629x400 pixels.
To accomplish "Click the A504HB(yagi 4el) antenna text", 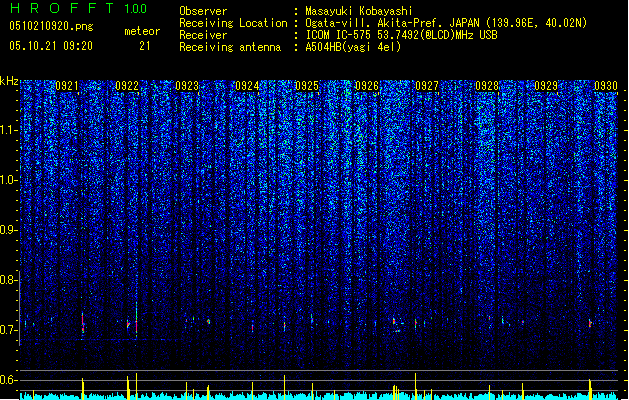I will click(353, 47).
